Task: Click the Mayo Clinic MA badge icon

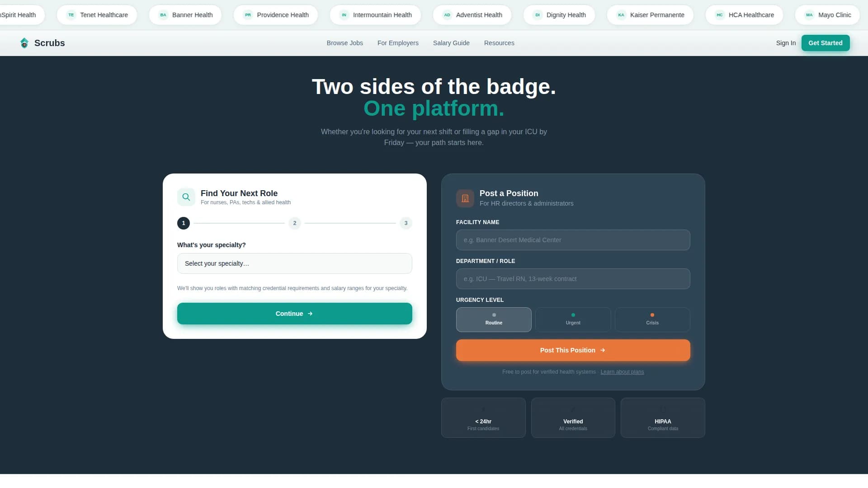Action: (x=809, y=15)
